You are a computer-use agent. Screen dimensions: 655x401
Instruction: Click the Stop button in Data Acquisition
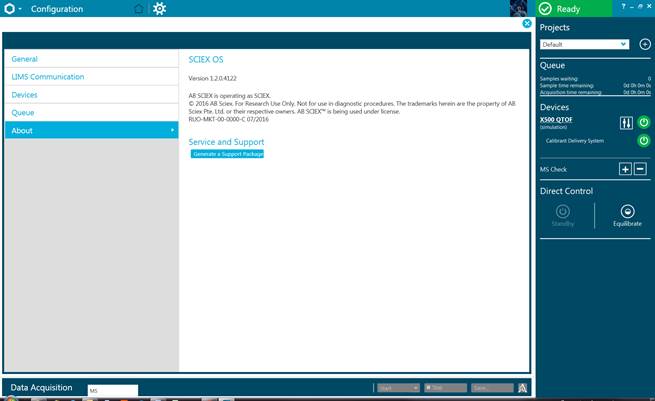tap(445, 388)
